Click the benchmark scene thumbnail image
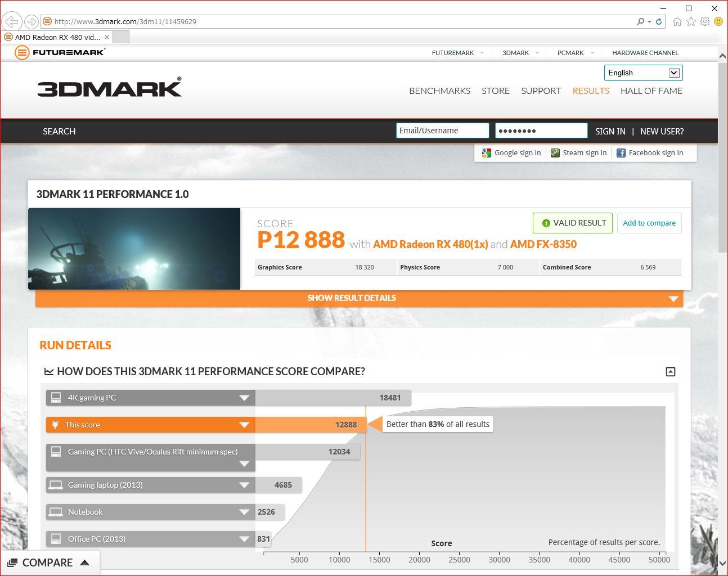 (134, 249)
